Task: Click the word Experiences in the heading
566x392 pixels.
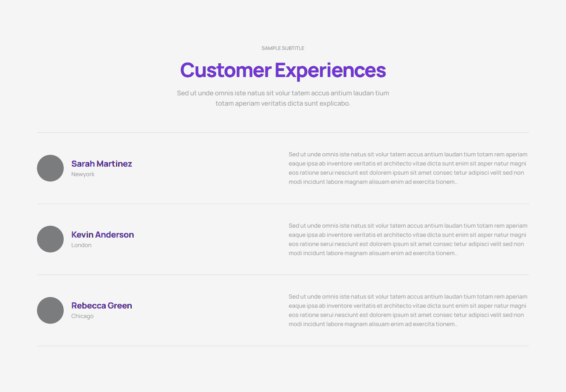Action: click(x=330, y=70)
